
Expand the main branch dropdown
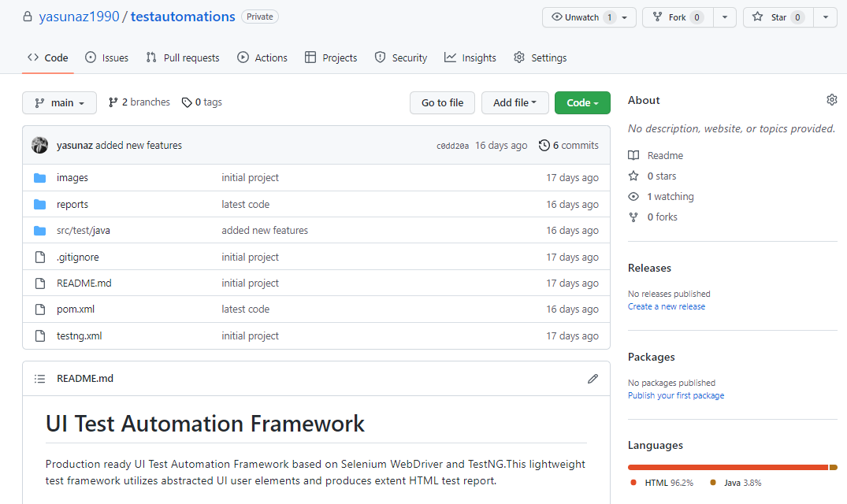[60, 102]
